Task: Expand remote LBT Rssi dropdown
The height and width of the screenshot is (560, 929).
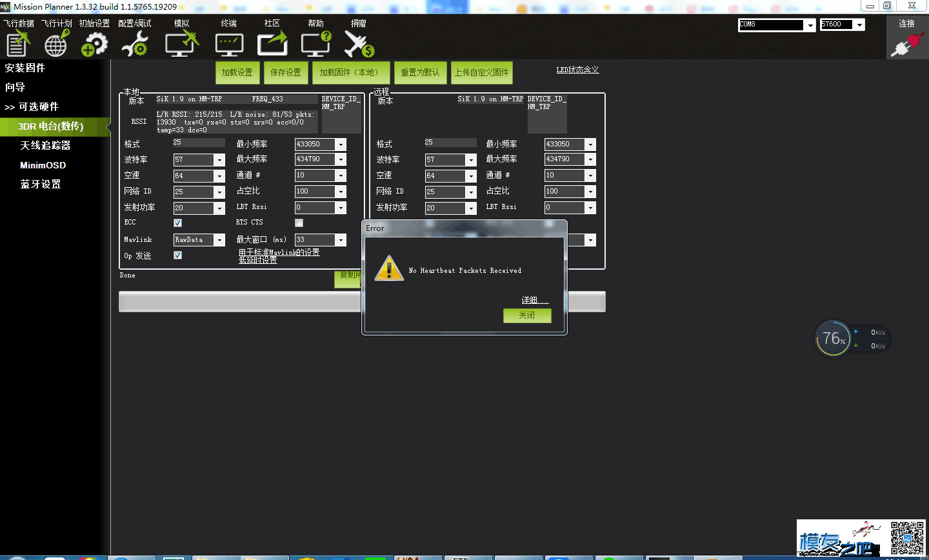Action: (590, 208)
